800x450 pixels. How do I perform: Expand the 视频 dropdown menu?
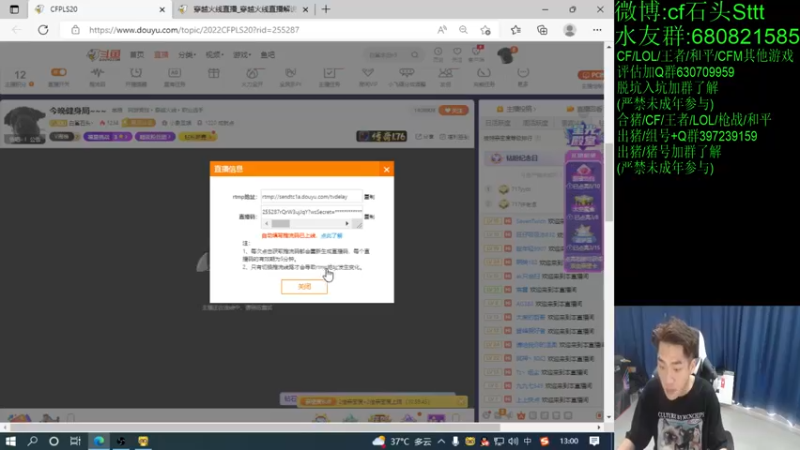(215, 55)
